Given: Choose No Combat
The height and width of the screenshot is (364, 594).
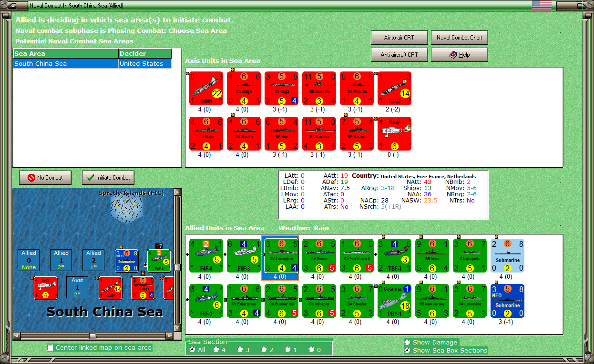Looking at the screenshot, I should click(x=45, y=178).
